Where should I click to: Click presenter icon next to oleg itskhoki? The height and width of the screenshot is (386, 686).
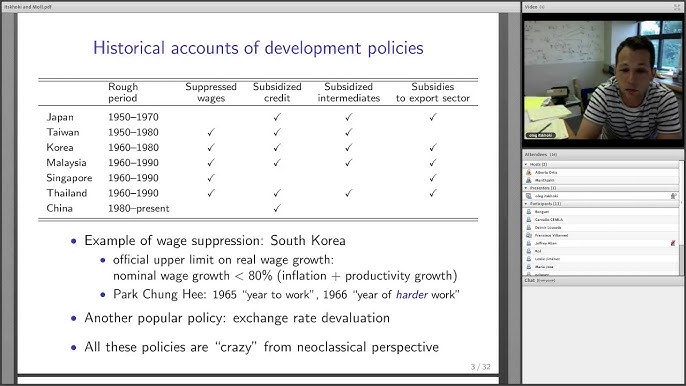pyautogui.click(x=528, y=196)
